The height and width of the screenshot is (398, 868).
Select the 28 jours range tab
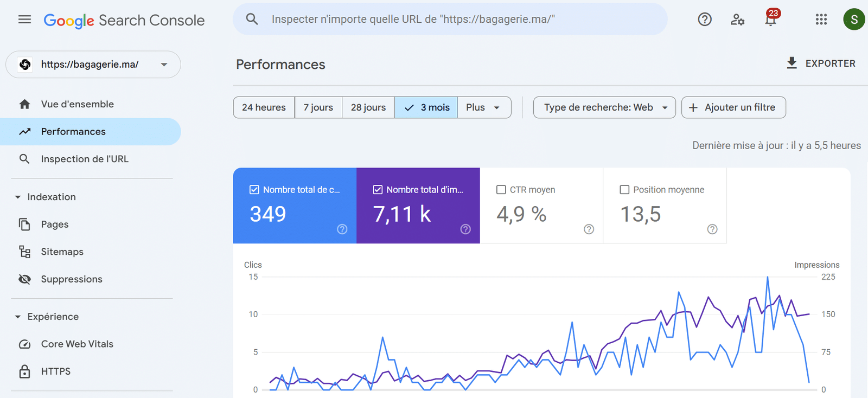(368, 107)
